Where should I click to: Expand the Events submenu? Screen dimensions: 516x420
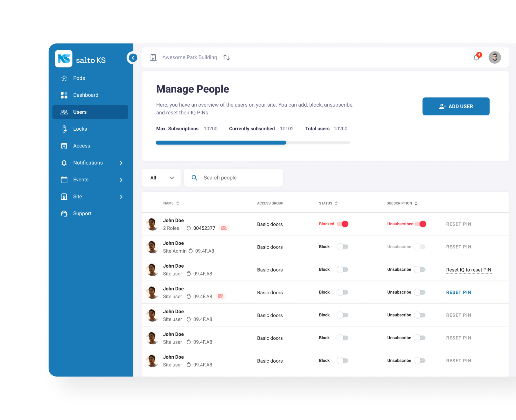121,180
